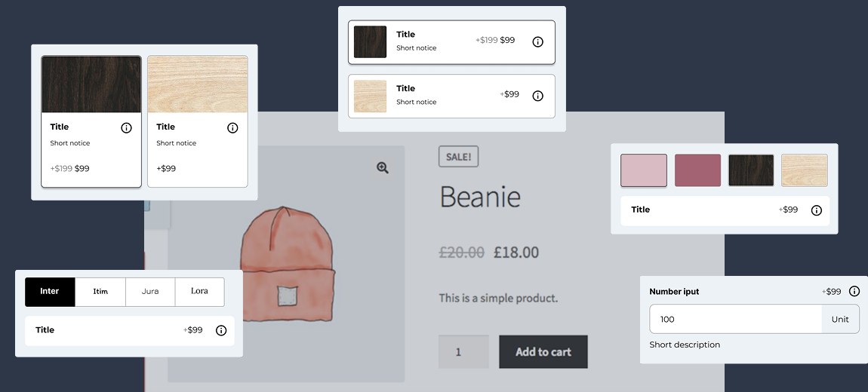The image size is (868, 392).
Task: Click info icon beside Number input label
Action: 854,292
